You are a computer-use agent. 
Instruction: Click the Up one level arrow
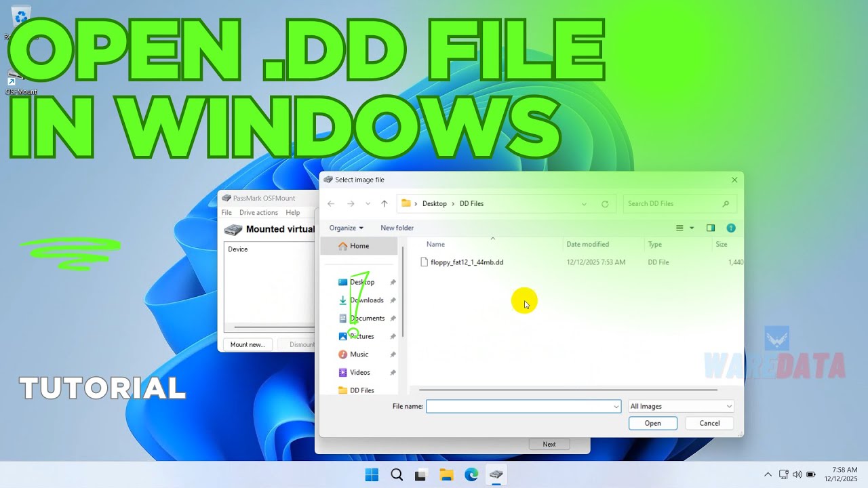pos(384,203)
